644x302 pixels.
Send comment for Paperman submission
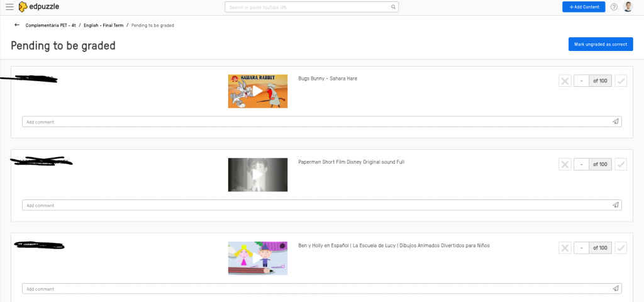pos(616,205)
